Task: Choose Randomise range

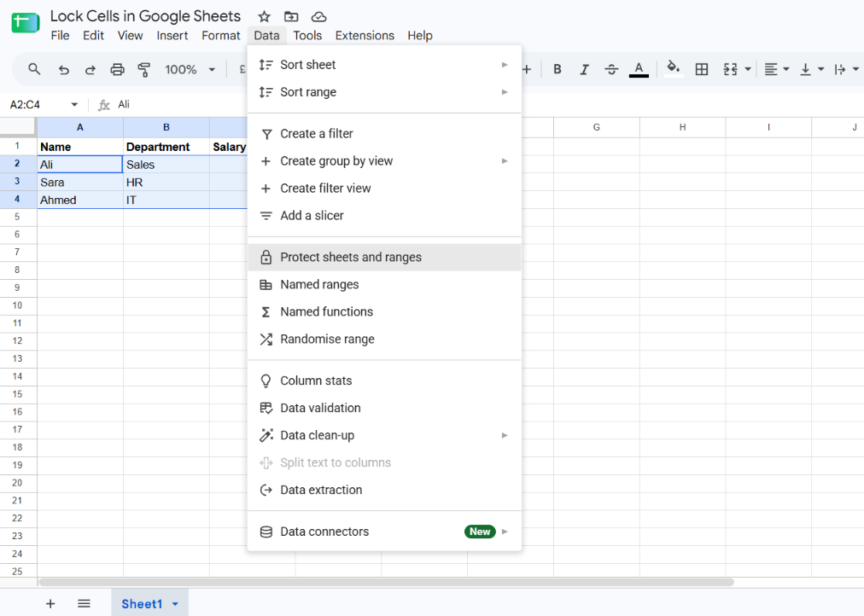Action: click(384, 339)
